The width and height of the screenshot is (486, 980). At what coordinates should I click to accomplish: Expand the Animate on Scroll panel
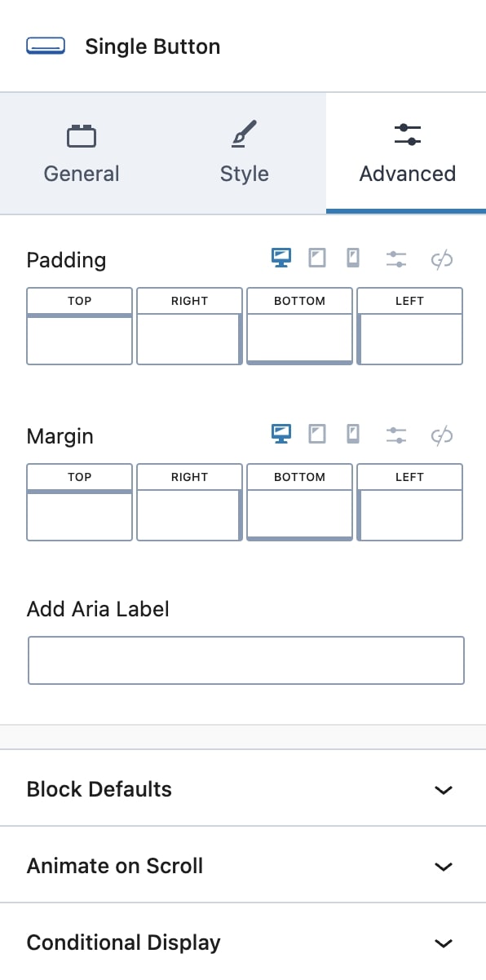(243, 866)
